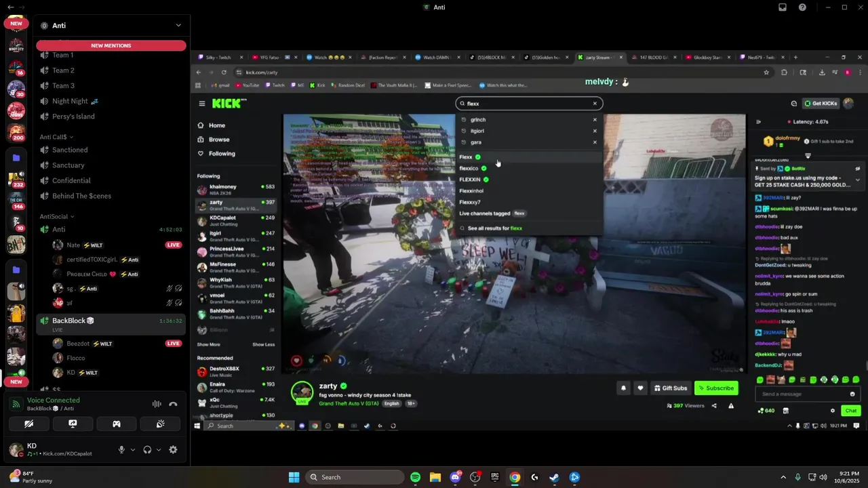
Task: Open output device options arrow beside headphones
Action: coord(159,449)
